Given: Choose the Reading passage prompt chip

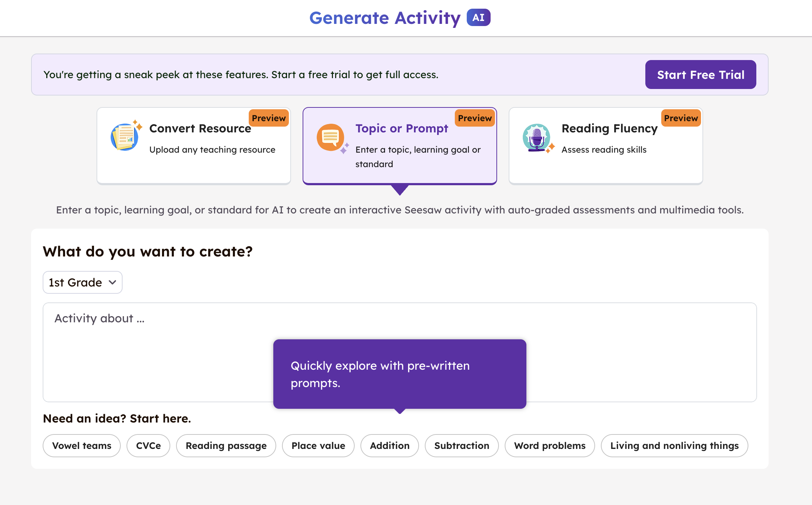Looking at the screenshot, I should (226, 446).
